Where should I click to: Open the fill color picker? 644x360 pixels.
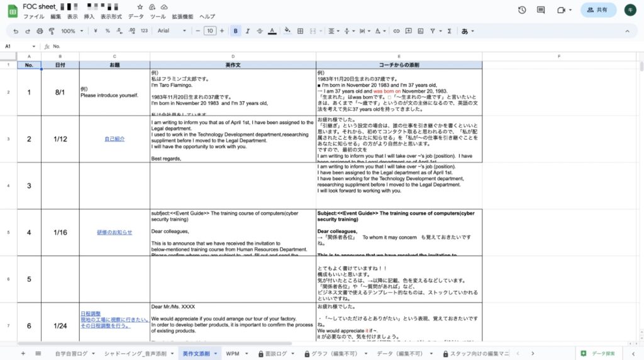(x=287, y=31)
